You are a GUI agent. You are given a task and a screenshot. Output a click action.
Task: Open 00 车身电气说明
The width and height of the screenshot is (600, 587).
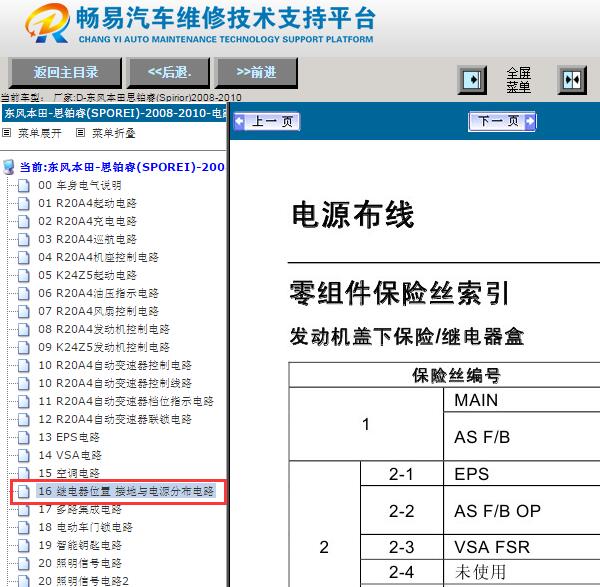pos(80,186)
